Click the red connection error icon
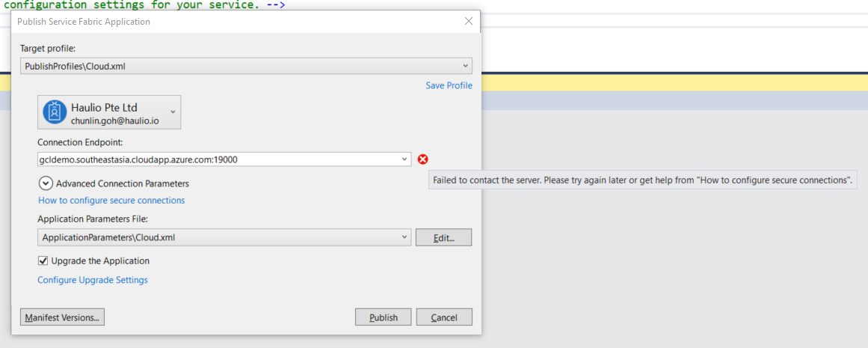Image resolution: width=868 pixels, height=348 pixels. pos(423,159)
